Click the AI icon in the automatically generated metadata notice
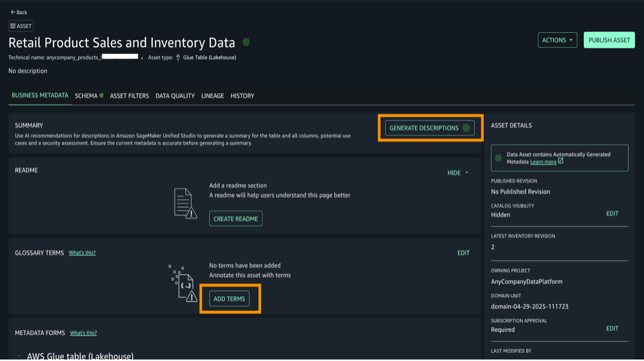The width and height of the screenshot is (644, 361). click(x=498, y=158)
